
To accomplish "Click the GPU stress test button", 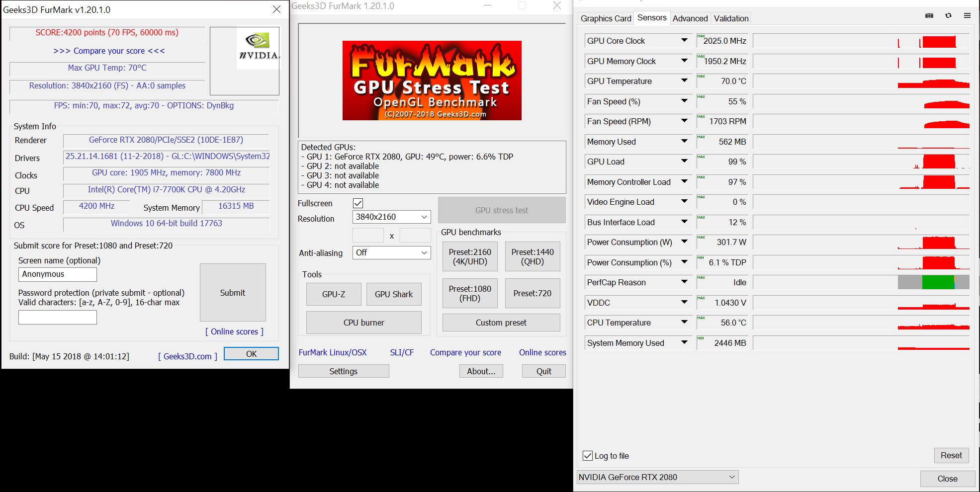I will (x=502, y=210).
